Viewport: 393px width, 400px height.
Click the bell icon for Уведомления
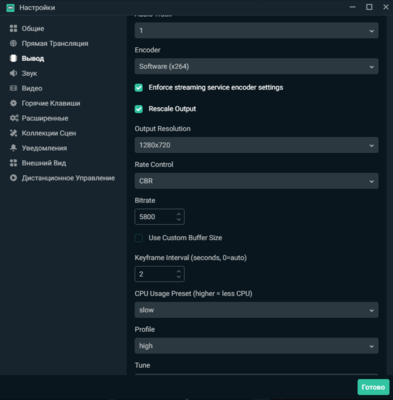click(13, 148)
